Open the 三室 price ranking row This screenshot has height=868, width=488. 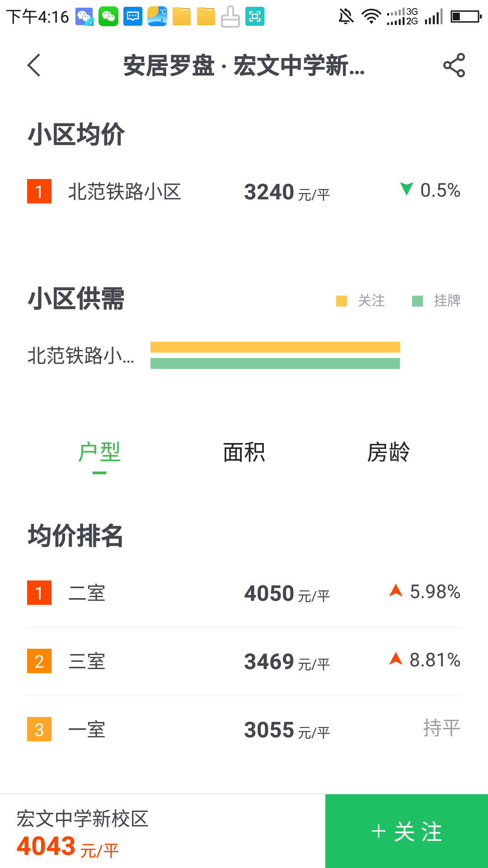pos(244,661)
